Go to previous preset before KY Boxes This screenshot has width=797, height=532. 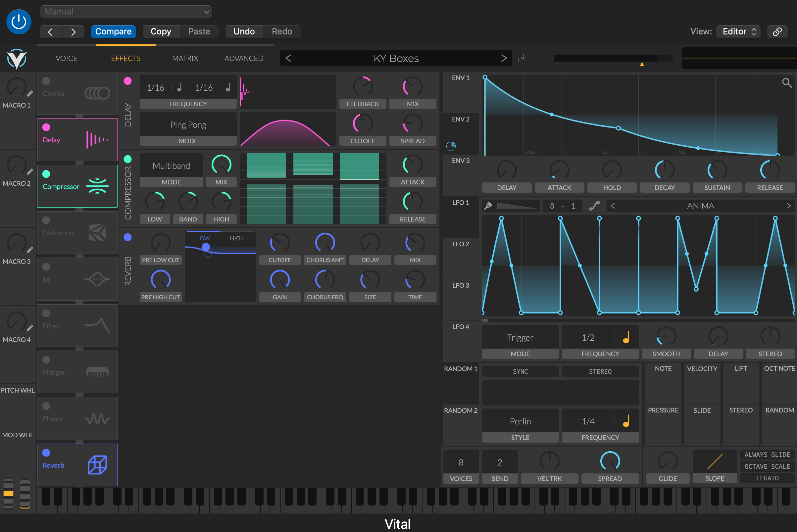[x=288, y=58]
